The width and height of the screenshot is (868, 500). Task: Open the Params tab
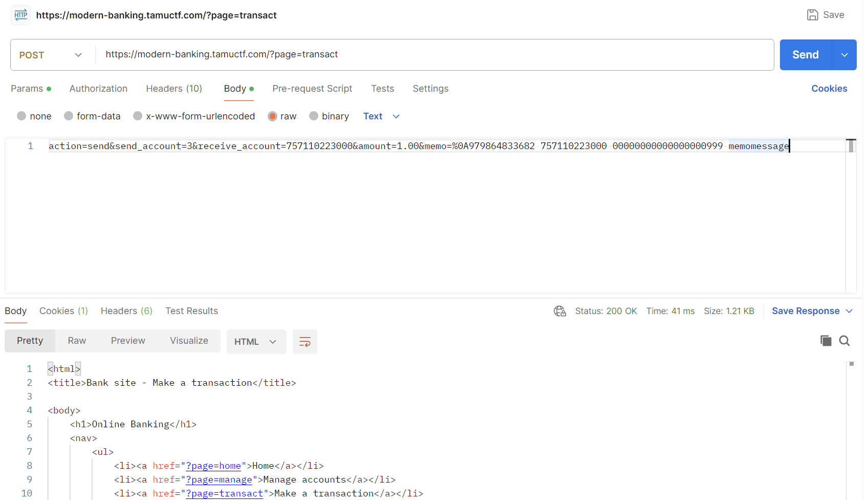(31, 89)
